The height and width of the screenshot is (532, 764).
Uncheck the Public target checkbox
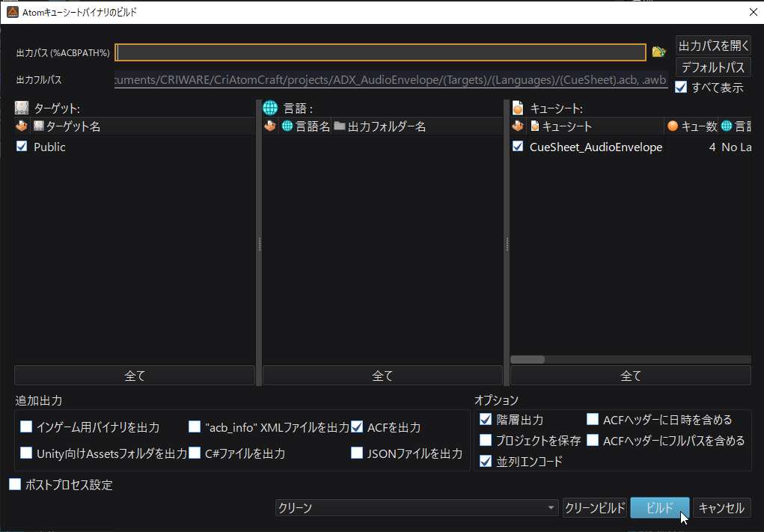click(x=22, y=146)
